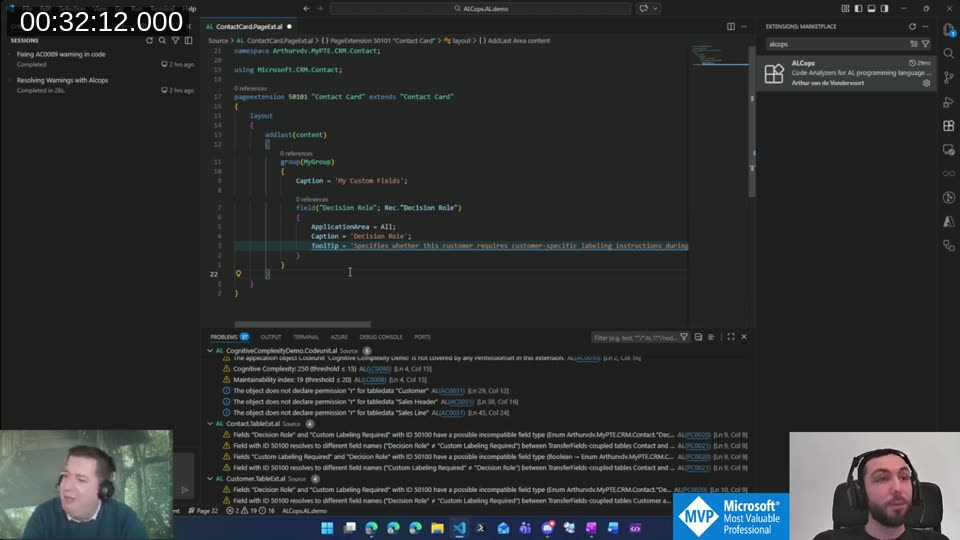This screenshot has width=960, height=540.
Task: Open the Search view in the activity bar
Action: tap(949, 53)
